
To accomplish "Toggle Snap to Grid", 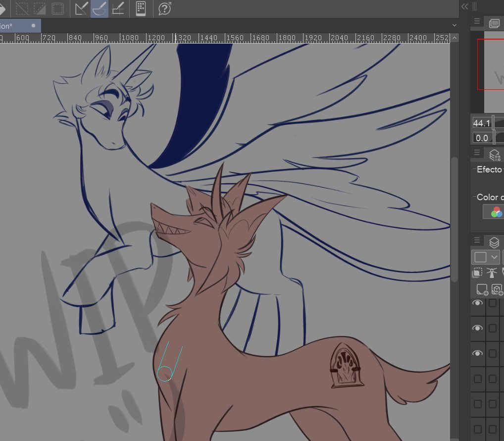I will pos(118,9).
